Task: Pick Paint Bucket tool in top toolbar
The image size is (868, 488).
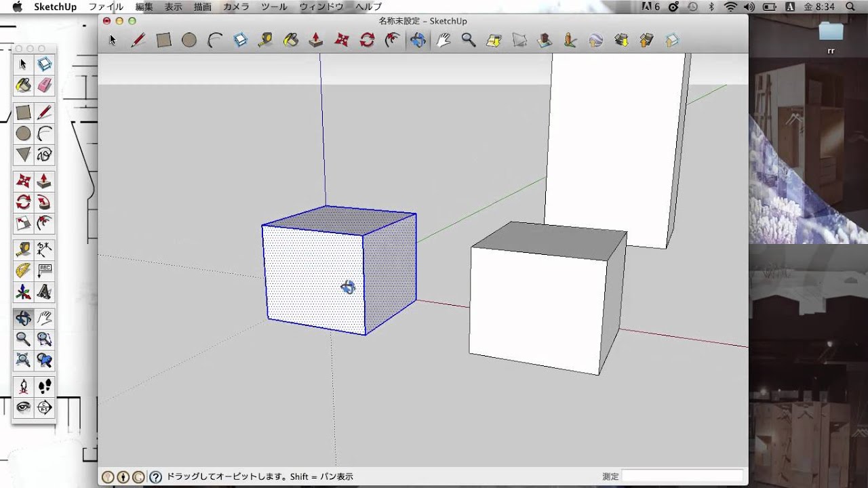Action: [291, 40]
